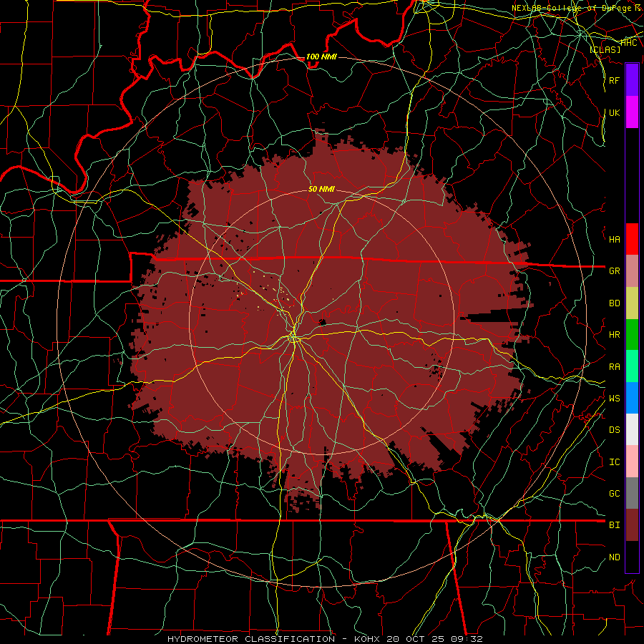The height and width of the screenshot is (644, 644).
Task: Select the HA legend label
Action: click(614, 240)
